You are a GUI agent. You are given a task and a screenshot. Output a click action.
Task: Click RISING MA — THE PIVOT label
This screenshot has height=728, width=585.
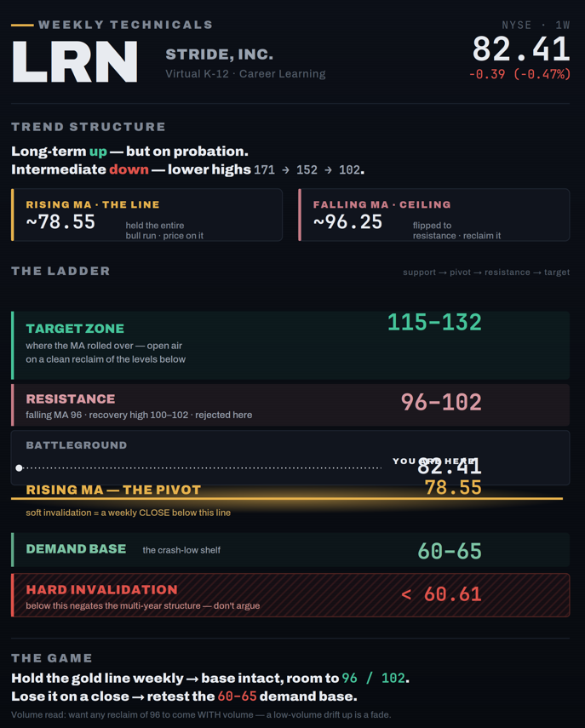click(113, 490)
